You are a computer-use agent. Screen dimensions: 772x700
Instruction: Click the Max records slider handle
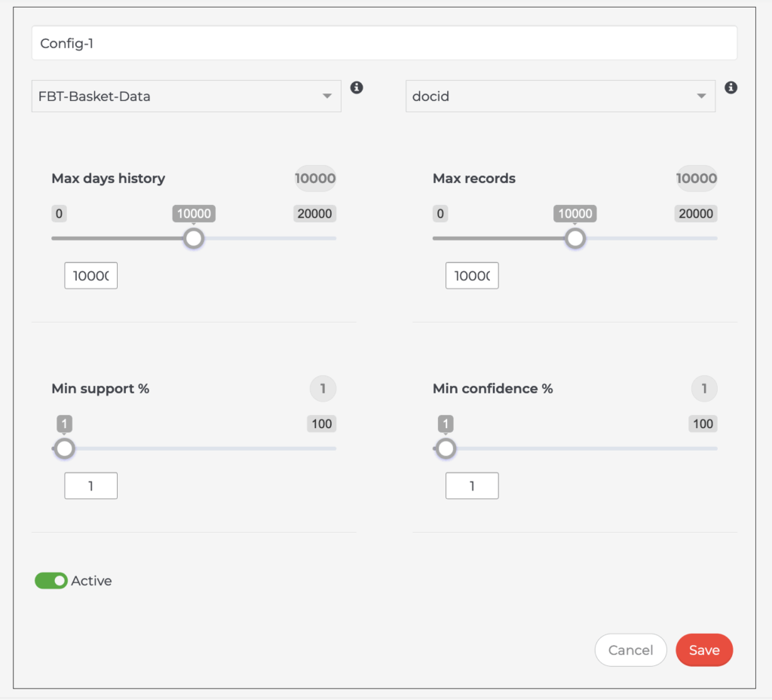click(x=576, y=238)
